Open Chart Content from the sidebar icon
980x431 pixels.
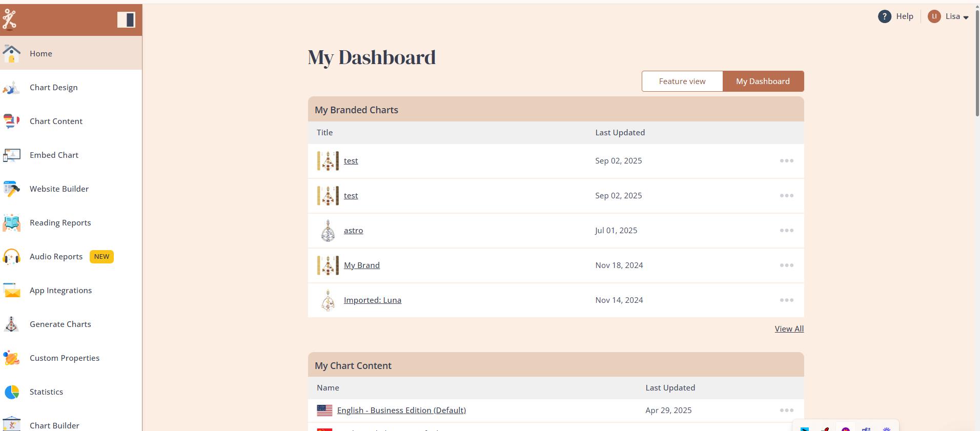(x=11, y=121)
